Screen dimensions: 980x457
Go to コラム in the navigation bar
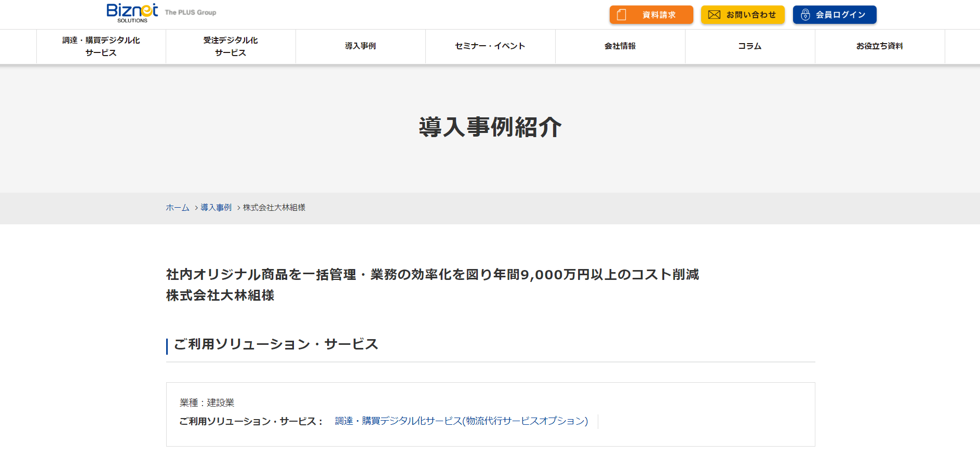click(x=750, y=46)
